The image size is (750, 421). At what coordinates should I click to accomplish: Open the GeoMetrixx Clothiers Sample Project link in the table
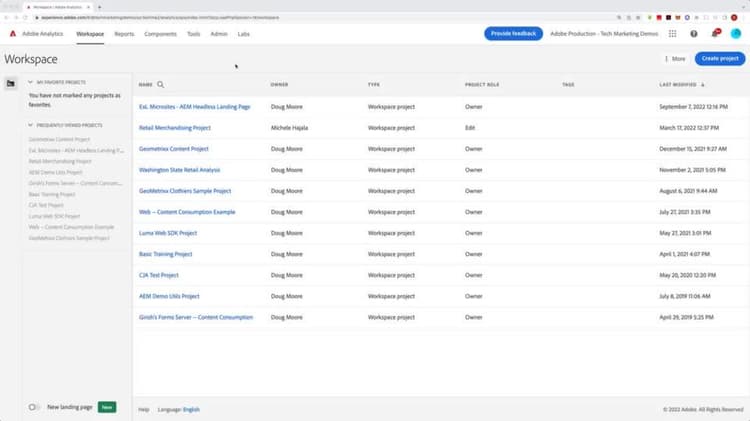tap(185, 191)
